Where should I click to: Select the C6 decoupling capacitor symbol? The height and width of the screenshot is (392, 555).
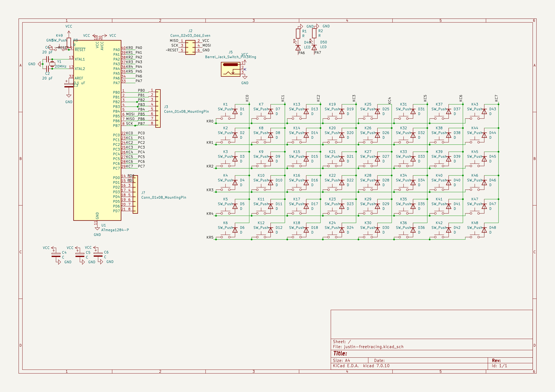click(98, 255)
